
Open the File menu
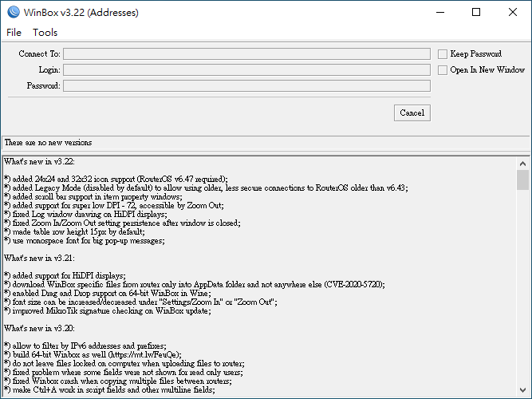14,33
